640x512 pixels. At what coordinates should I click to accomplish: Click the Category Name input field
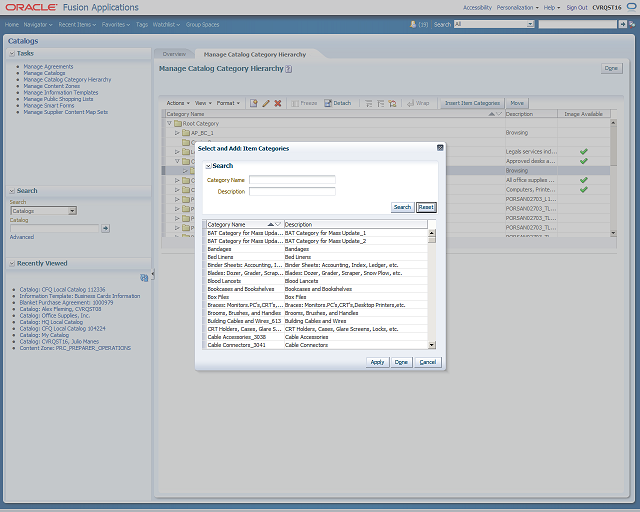(292, 180)
